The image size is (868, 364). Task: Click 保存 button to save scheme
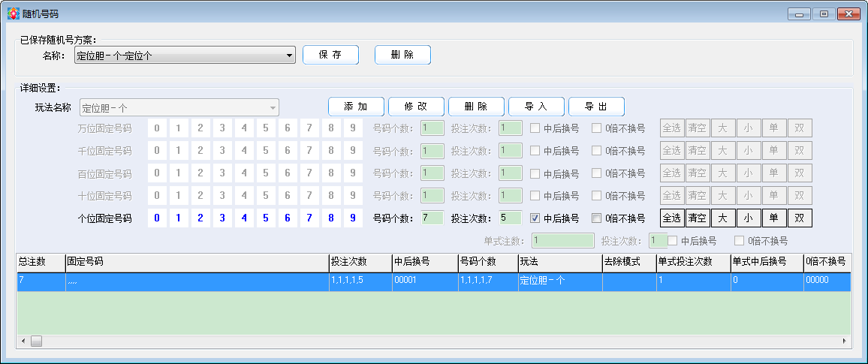pyautogui.click(x=330, y=55)
